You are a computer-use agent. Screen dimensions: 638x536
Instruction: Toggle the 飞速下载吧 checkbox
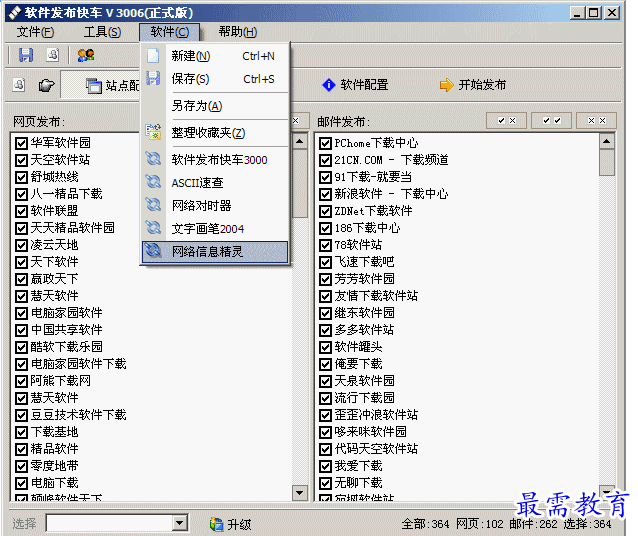coord(325,262)
